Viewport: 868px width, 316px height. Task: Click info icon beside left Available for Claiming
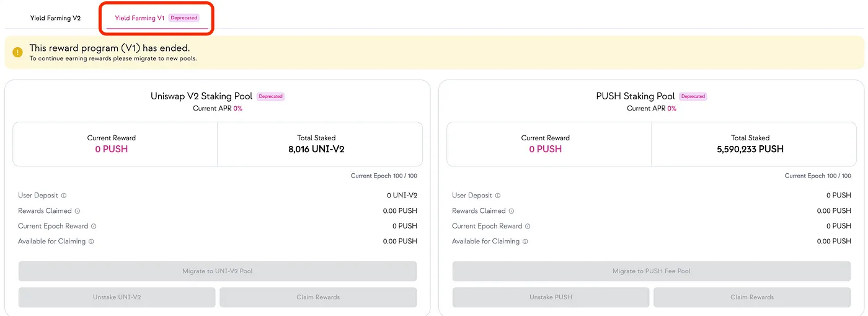91,242
